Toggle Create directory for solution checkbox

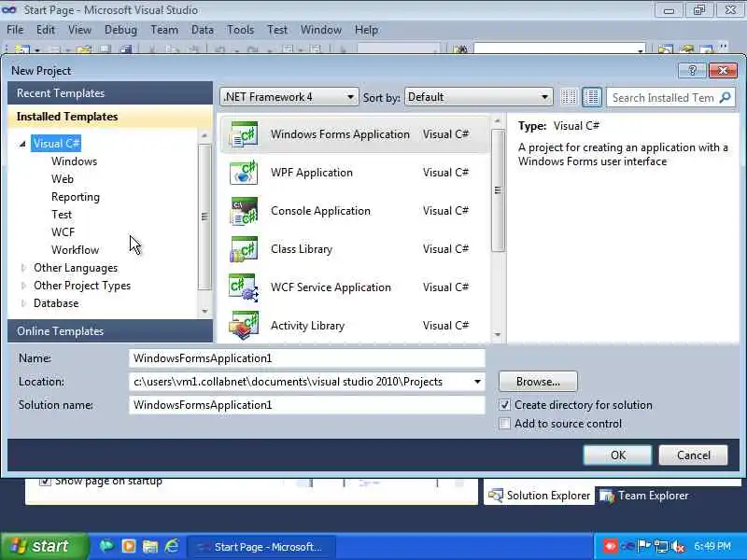[x=504, y=405]
